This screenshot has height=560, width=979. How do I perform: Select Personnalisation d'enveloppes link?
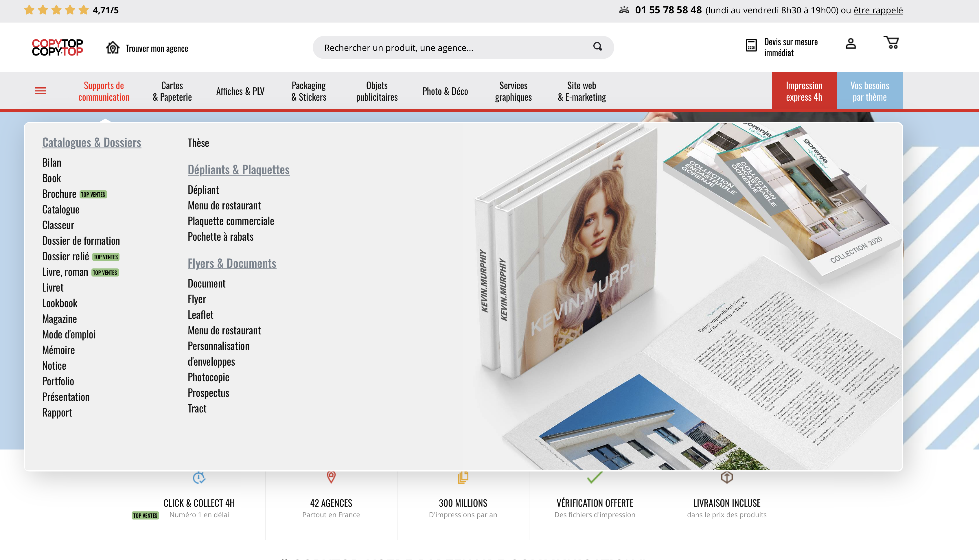coord(218,354)
